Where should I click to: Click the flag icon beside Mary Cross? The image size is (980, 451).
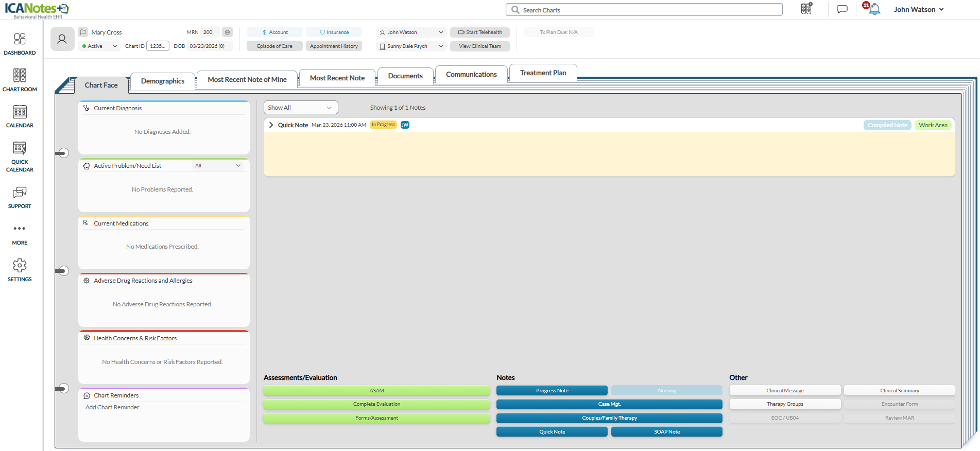(83, 32)
